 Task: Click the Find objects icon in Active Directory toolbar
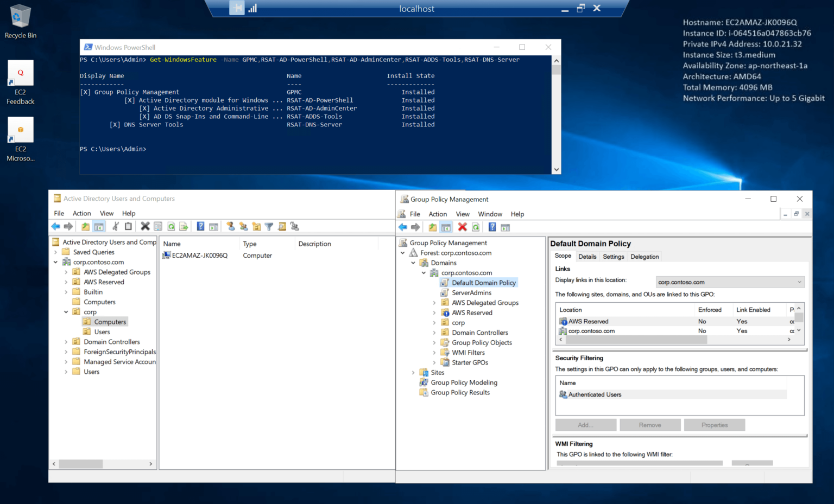[282, 226]
